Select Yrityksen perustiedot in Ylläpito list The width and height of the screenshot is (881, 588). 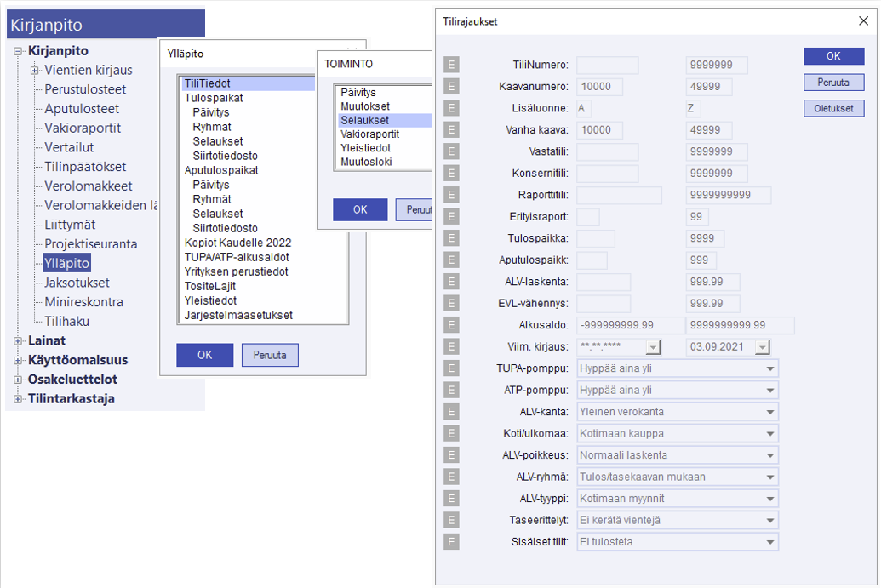[236, 271]
